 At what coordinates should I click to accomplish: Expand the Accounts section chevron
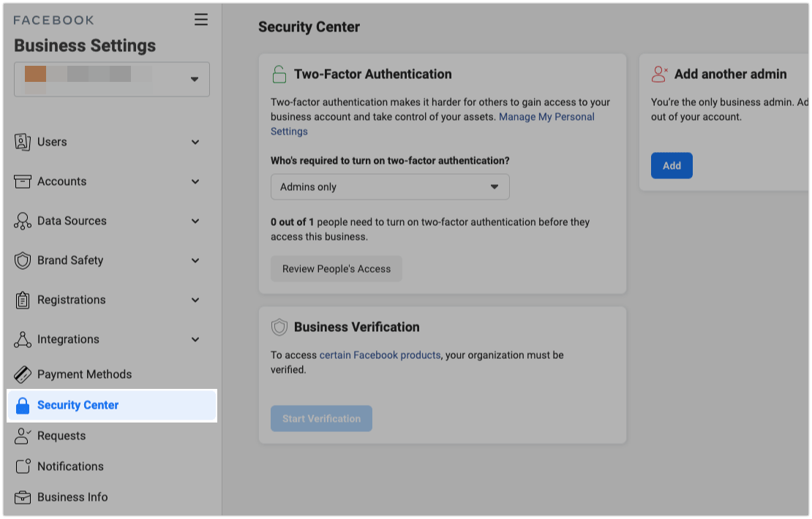click(x=195, y=181)
